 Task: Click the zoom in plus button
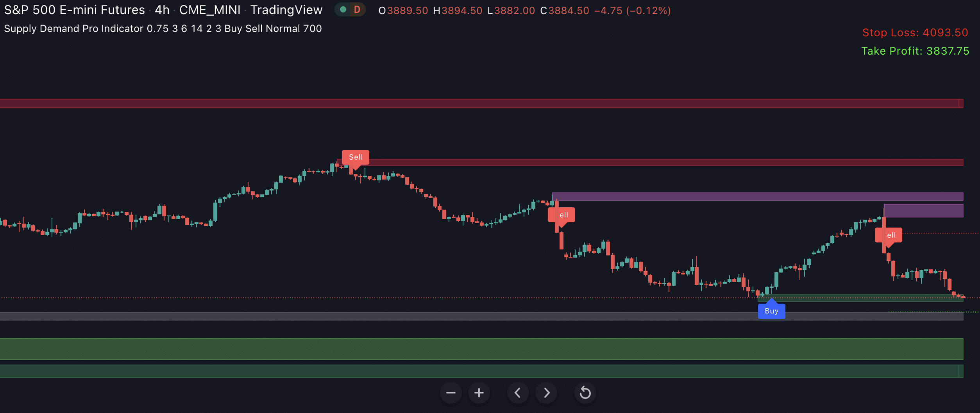pos(479,393)
